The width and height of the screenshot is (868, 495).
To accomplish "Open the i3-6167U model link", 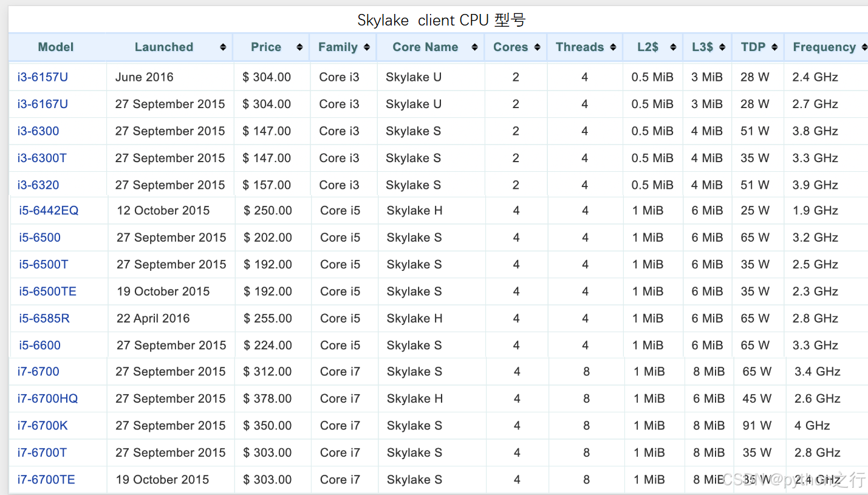I will click(43, 104).
